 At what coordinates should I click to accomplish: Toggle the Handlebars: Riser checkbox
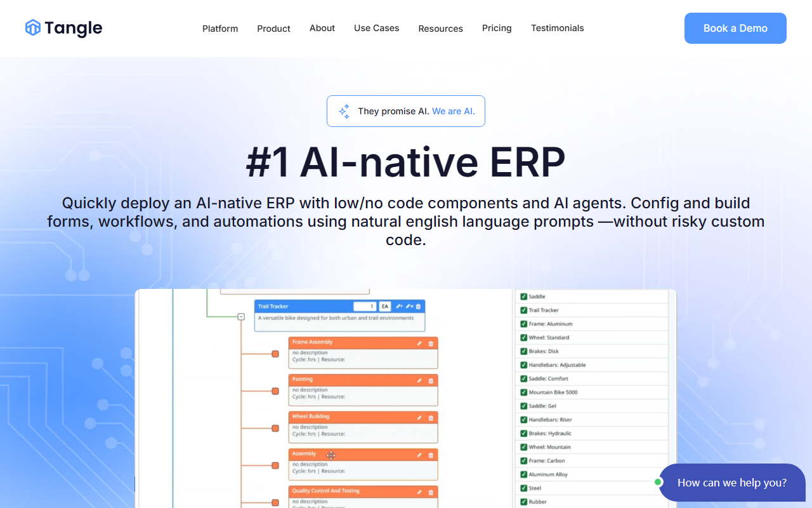(523, 420)
